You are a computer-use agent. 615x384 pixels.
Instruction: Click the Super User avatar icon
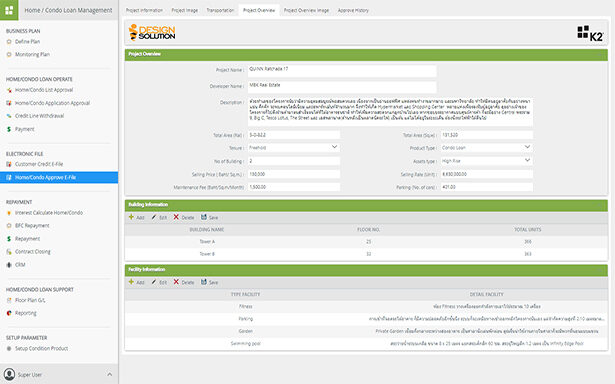(x=9, y=374)
